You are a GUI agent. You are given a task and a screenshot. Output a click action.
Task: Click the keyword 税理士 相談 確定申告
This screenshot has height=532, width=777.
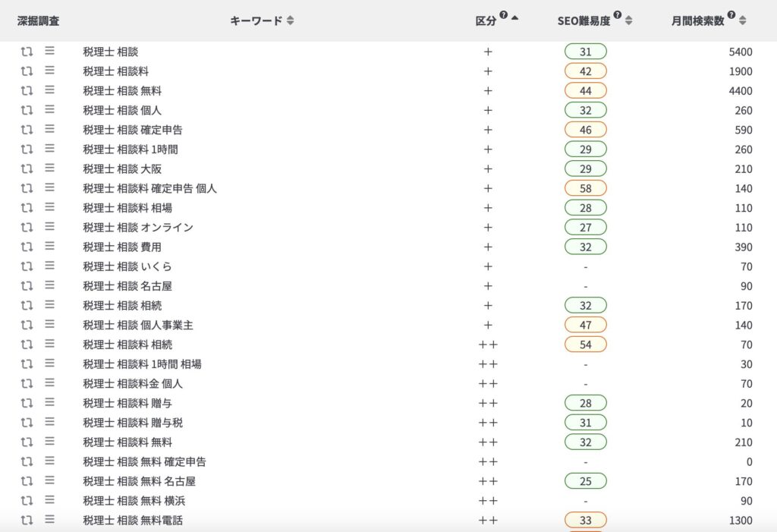click(132, 130)
